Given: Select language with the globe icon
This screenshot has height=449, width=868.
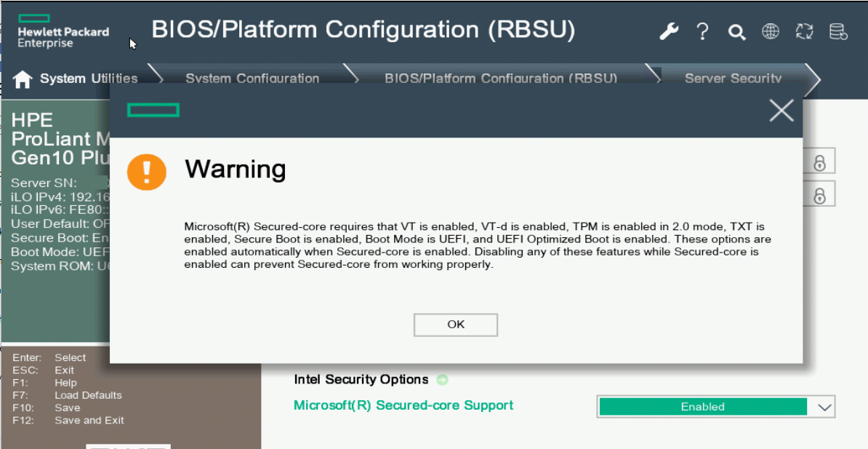Looking at the screenshot, I should coord(771,31).
